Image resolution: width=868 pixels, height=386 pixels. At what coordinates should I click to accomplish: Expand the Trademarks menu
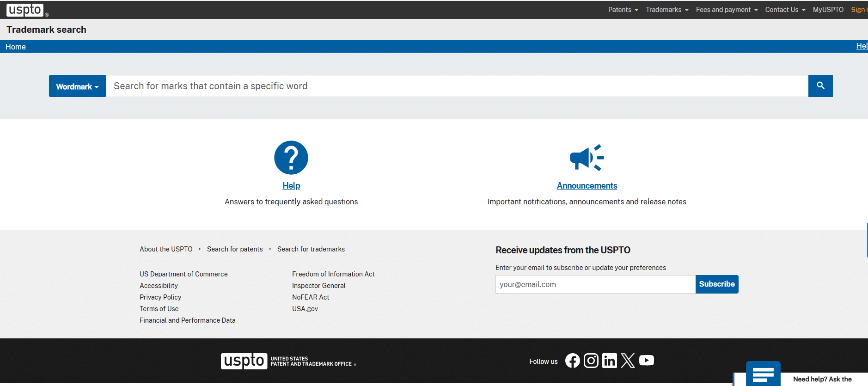[x=667, y=10]
